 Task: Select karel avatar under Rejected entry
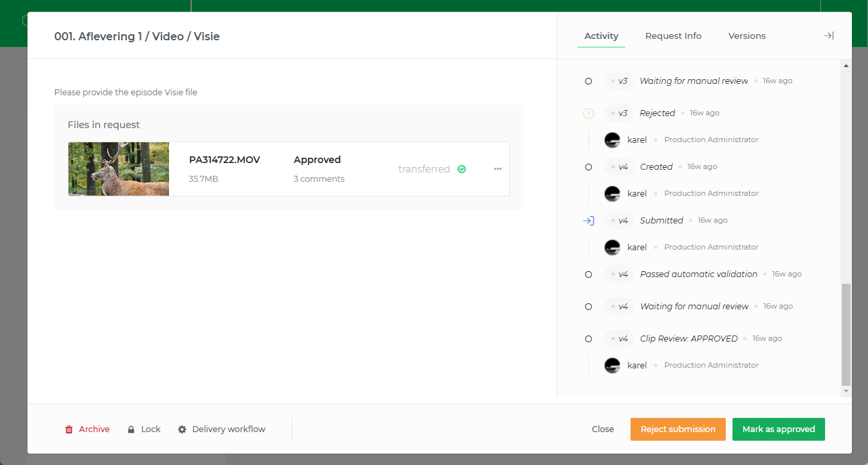(612, 140)
